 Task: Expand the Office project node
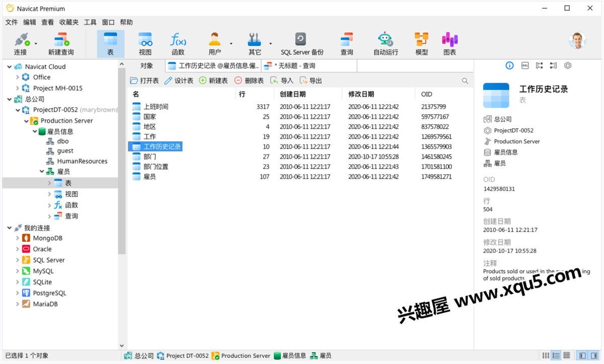18,77
